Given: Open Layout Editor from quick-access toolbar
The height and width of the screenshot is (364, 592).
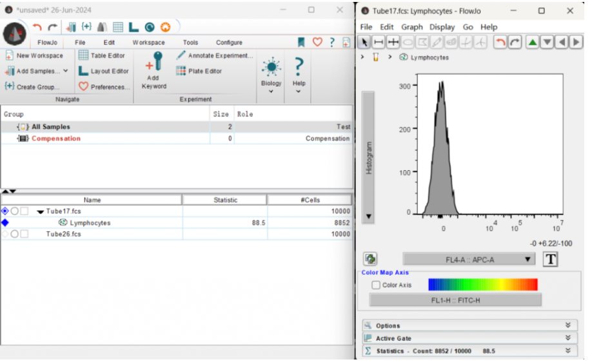Looking at the screenshot, I should click(x=133, y=27).
